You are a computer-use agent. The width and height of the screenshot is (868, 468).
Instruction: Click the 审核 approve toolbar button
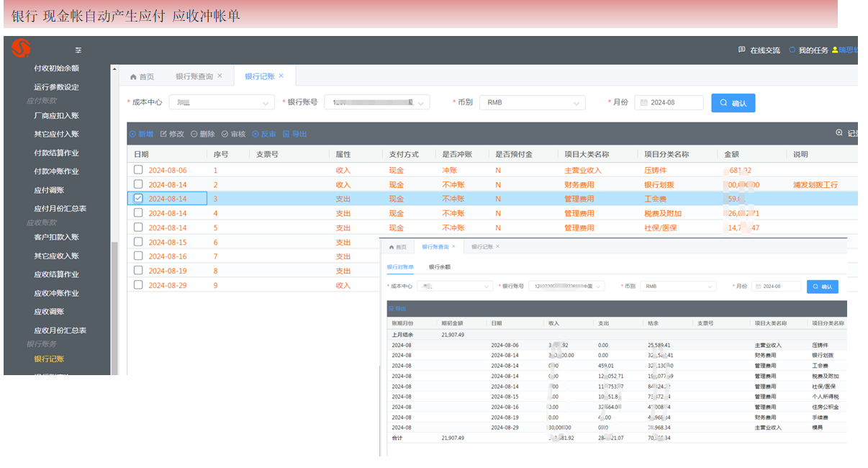coord(233,134)
